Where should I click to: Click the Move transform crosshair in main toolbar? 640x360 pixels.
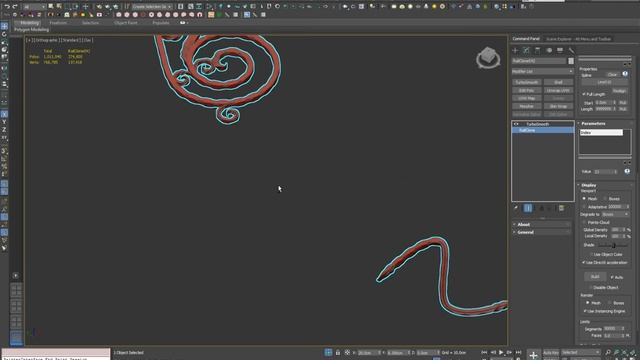tap(86, 7)
